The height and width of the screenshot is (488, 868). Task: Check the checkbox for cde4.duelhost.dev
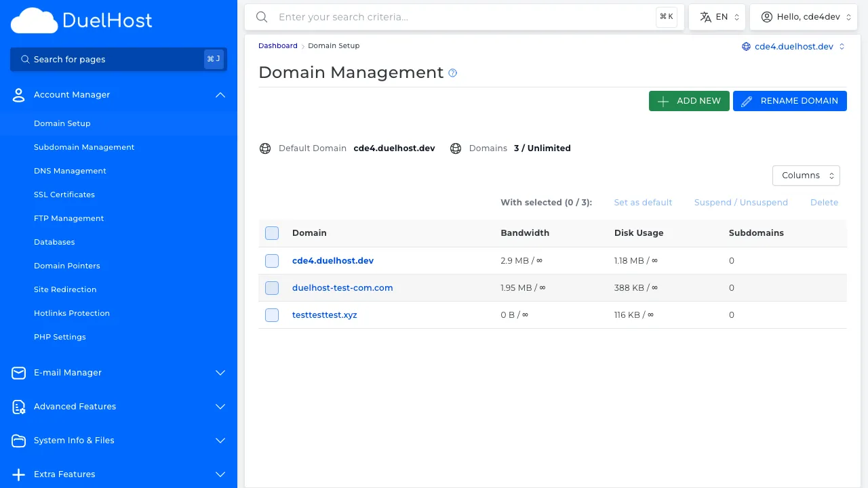click(271, 260)
